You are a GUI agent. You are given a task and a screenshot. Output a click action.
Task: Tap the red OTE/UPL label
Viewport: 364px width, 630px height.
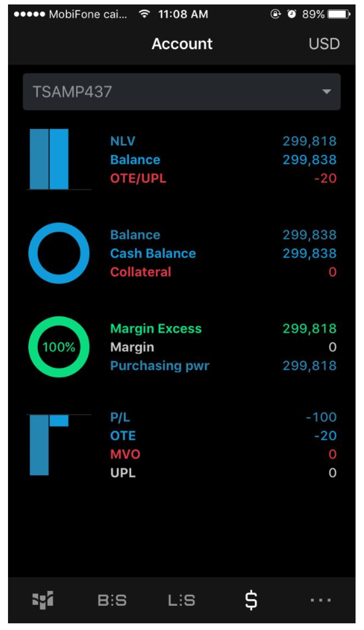[x=138, y=179]
